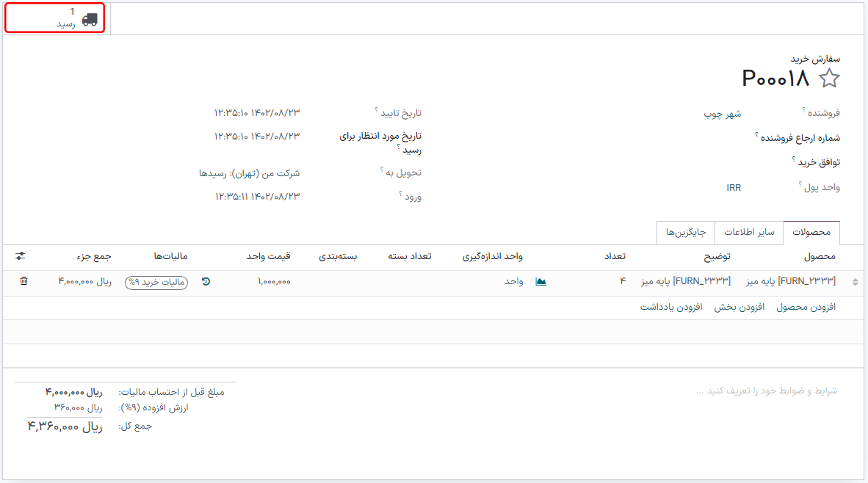Click the واحد اندازه‌گیری column header
The width and height of the screenshot is (868, 483).
point(492,256)
